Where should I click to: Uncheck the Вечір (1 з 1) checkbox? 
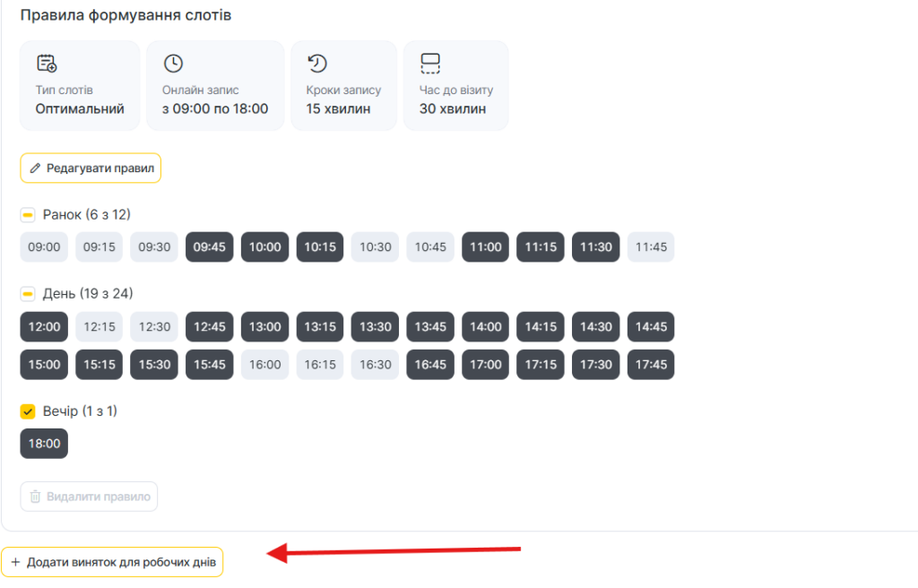pos(28,411)
